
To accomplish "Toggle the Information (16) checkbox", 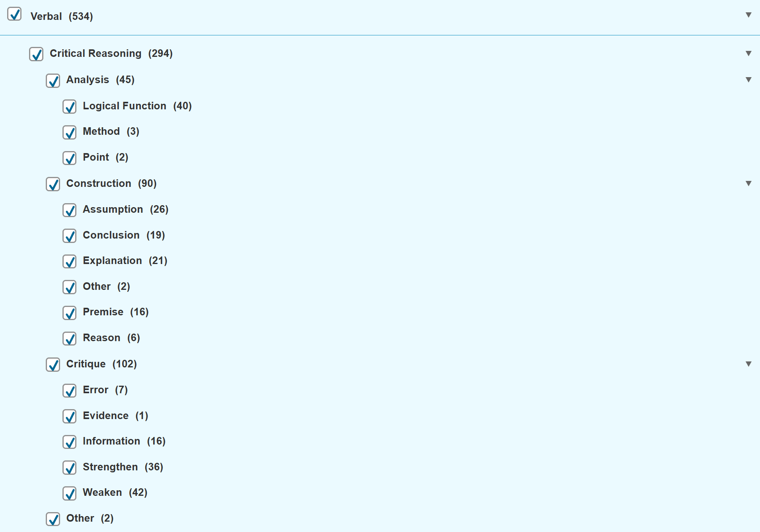I will tap(70, 442).
